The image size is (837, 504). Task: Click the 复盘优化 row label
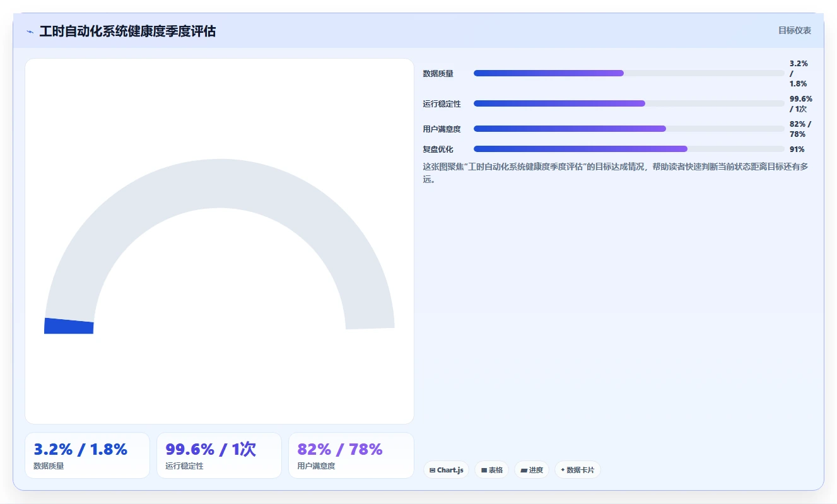coord(438,149)
